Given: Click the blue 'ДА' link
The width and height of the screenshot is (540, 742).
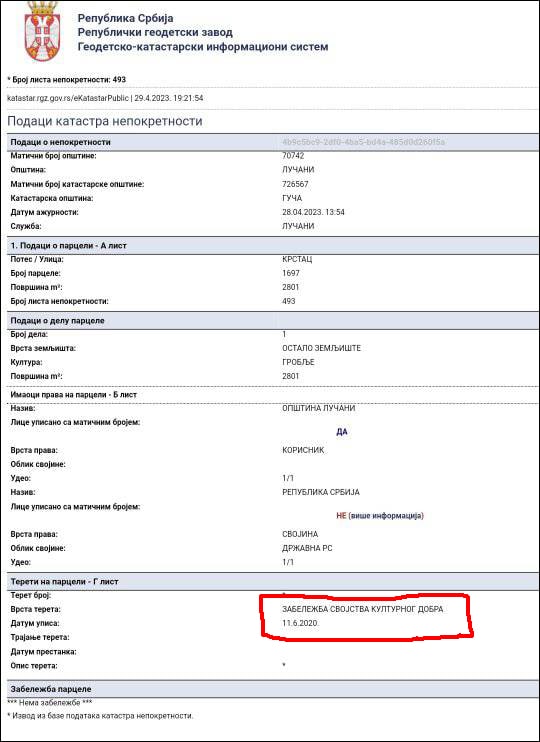Looking at the screenshot, I should pyautogui.click(x=342, y=432).
